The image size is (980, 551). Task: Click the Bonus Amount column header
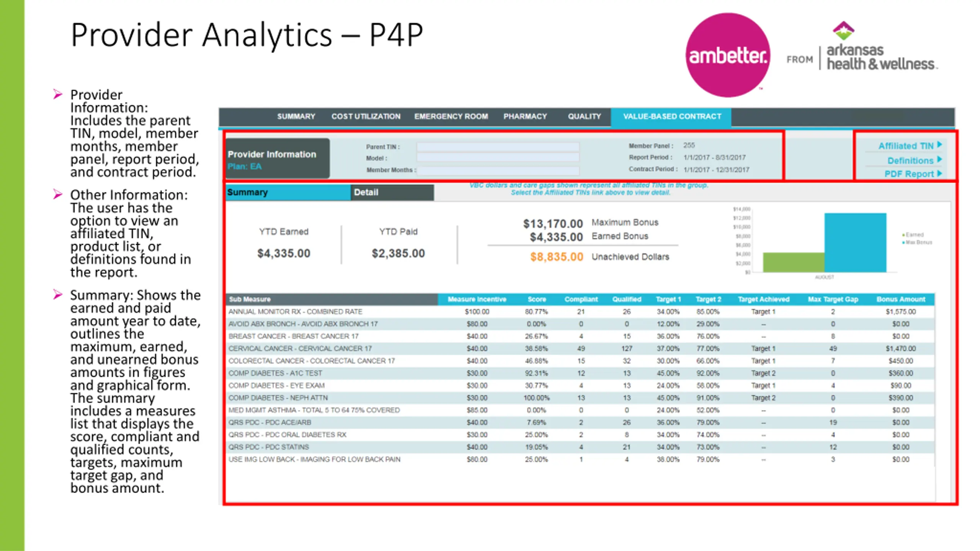[x=900, y=299]
